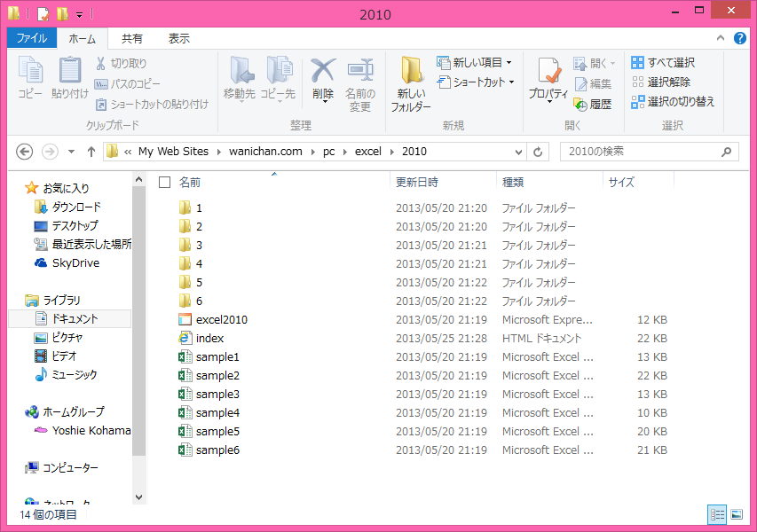The width and height of the screenshot is (757, 532).
Task: Click the Copy ribbon icon
Action: [30, 77]
